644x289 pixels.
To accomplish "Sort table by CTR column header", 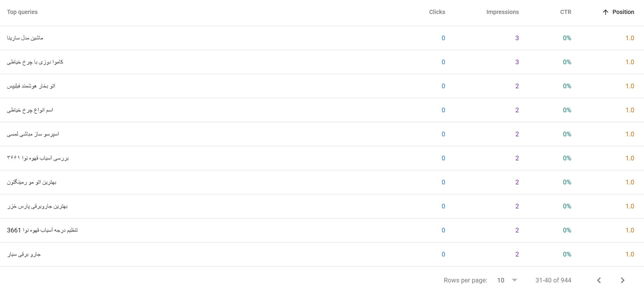I will point(566,12).
